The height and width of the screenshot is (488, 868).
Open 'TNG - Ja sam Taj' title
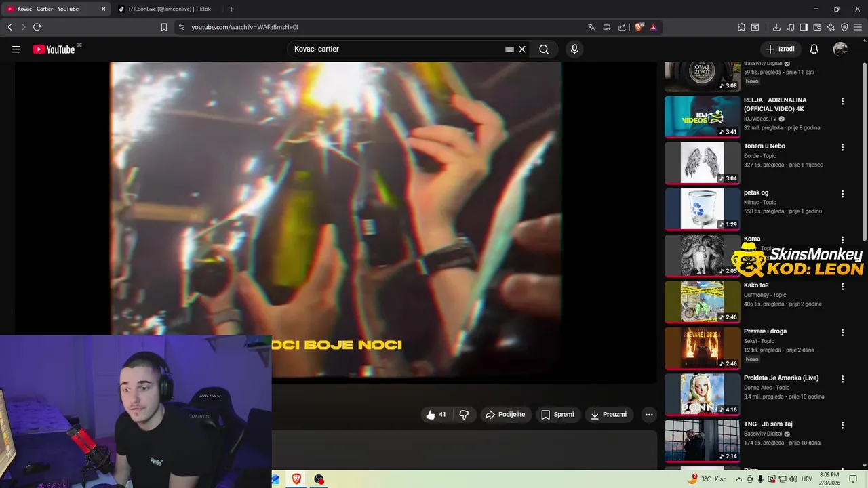coord(768,424)
